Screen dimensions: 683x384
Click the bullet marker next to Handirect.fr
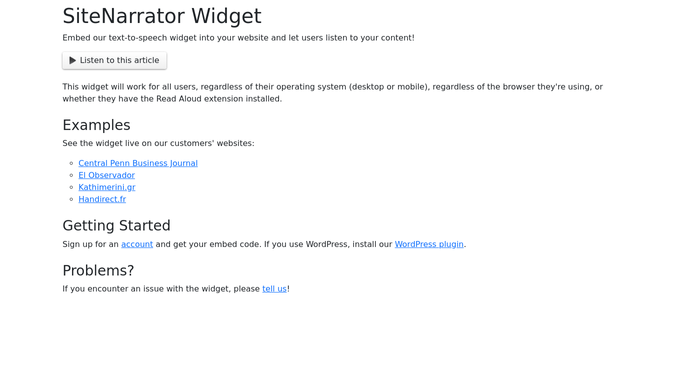coord(71,199)
